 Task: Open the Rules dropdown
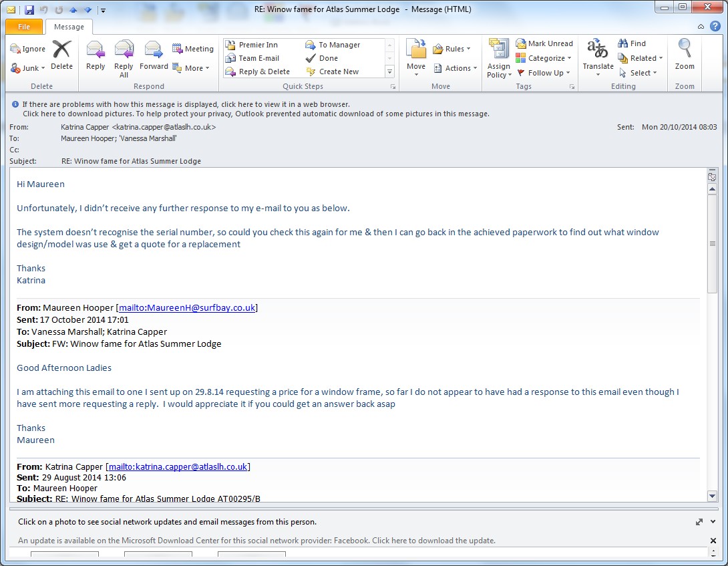tap(451, 49)
